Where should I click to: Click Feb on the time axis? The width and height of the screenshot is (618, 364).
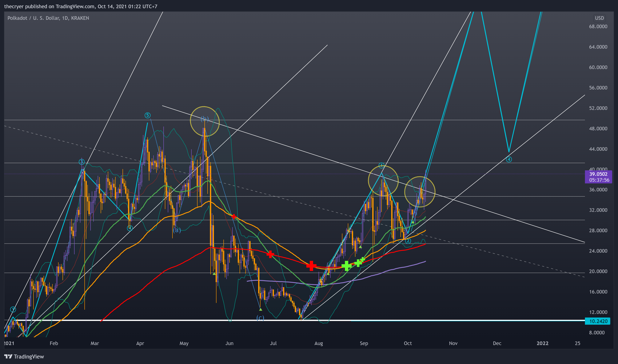click(54, 343)
